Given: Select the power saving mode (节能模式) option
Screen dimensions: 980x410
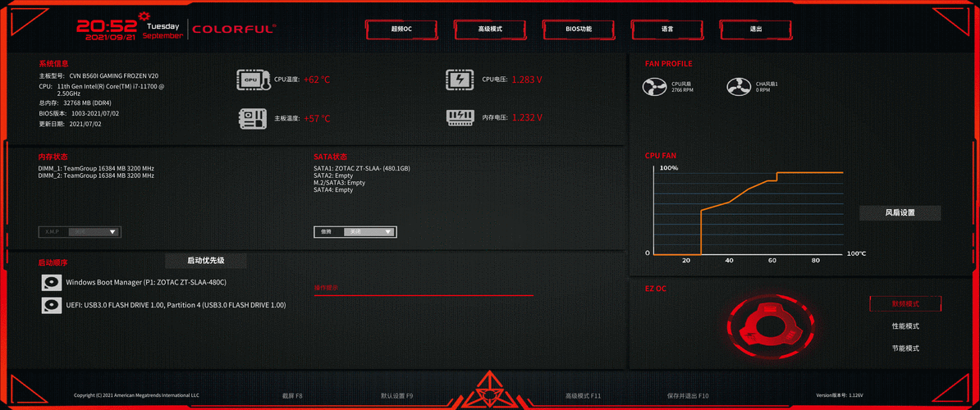Looking at the screenshot, I should tap(905, 348).
